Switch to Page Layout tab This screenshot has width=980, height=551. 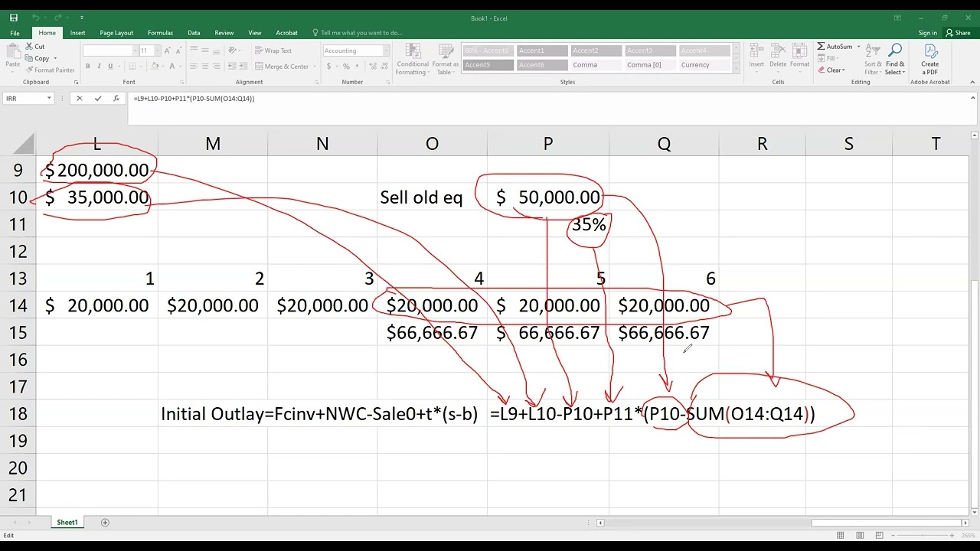click(x=116, y=33)
